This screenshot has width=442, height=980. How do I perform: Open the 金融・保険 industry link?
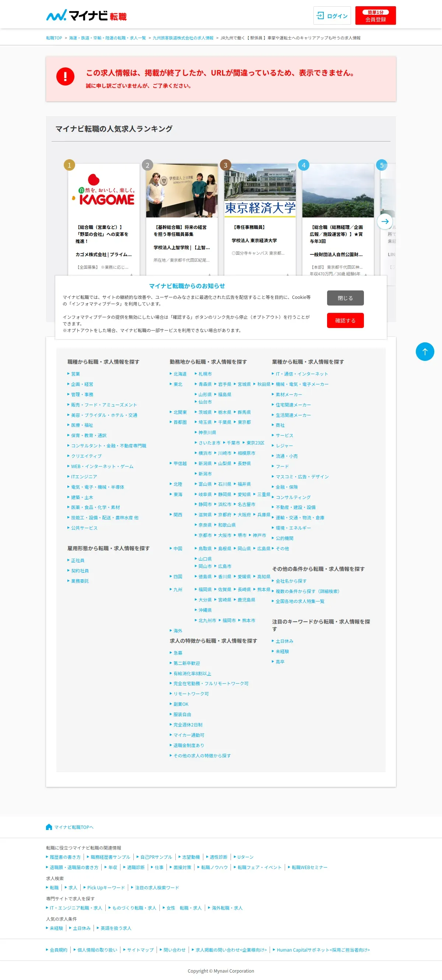pos(287,487)
